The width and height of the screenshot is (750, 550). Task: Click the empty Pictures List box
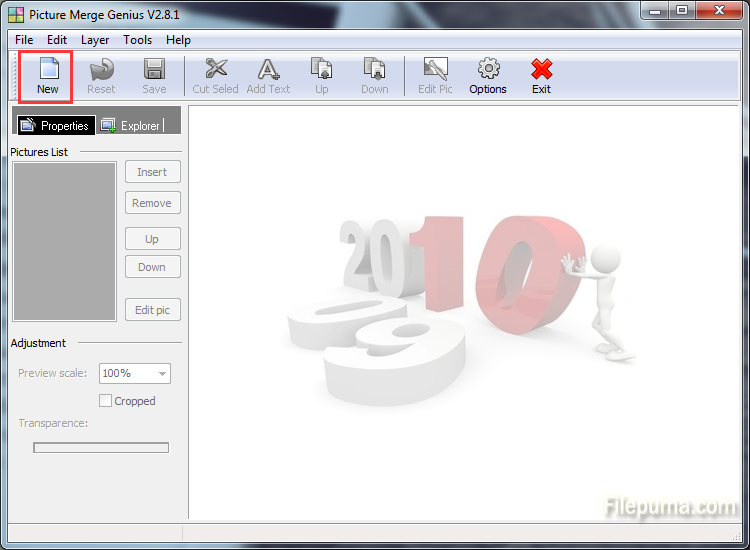64,241
